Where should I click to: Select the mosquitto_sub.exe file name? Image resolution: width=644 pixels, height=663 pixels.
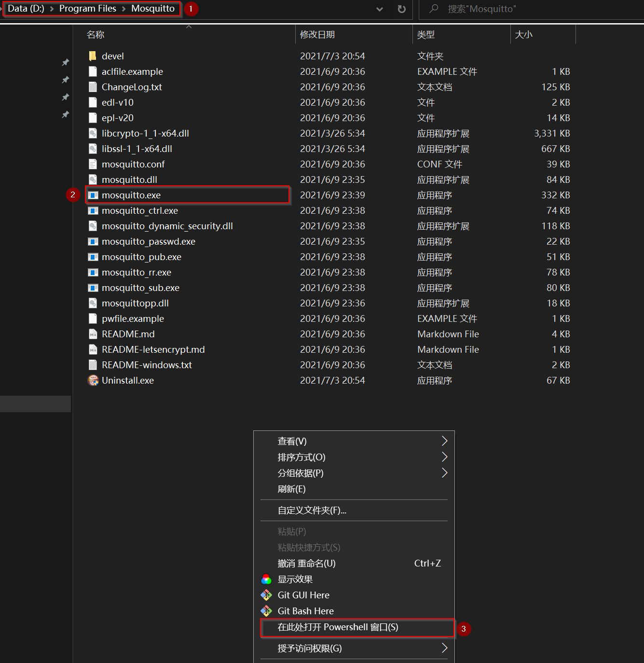pos(140,288)
